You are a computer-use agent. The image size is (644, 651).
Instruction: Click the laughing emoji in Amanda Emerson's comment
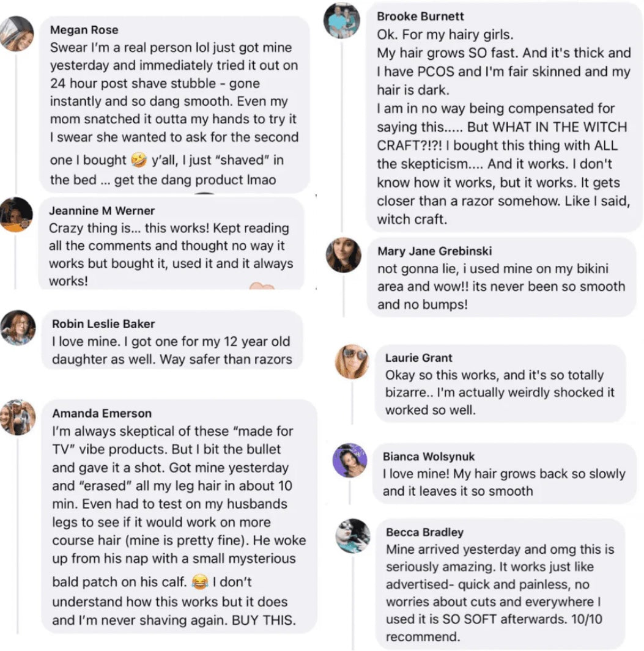(x=199, y=581)
